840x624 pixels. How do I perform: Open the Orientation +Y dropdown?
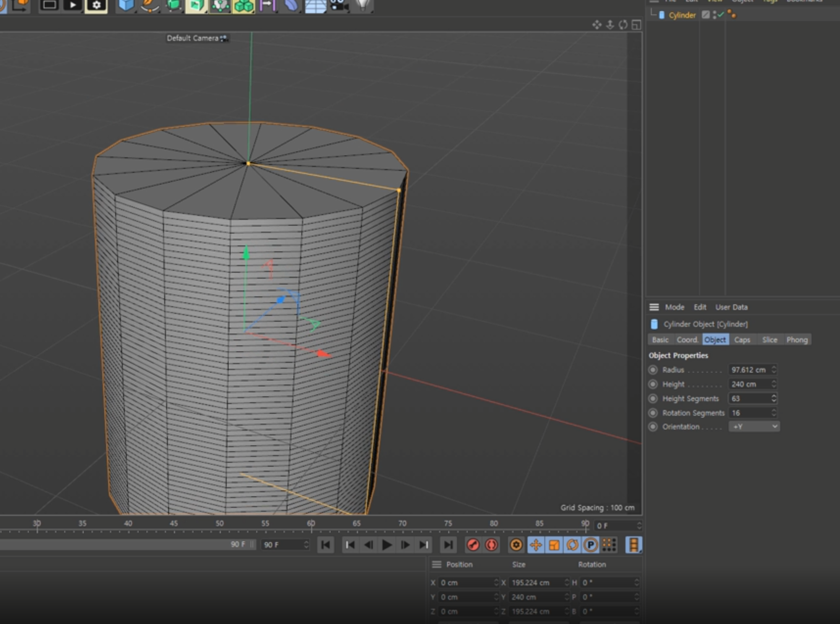tap(754, 427)
